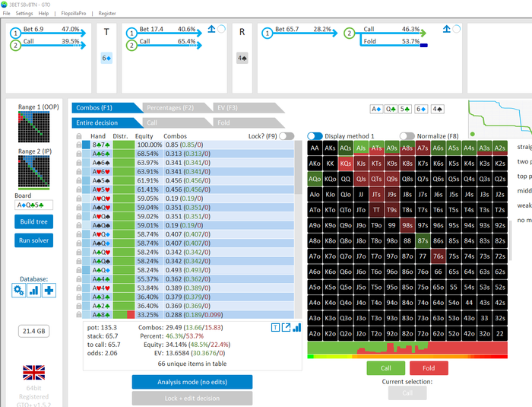
Task: Open database bar chart statistics icon
Action: point(33,291)
